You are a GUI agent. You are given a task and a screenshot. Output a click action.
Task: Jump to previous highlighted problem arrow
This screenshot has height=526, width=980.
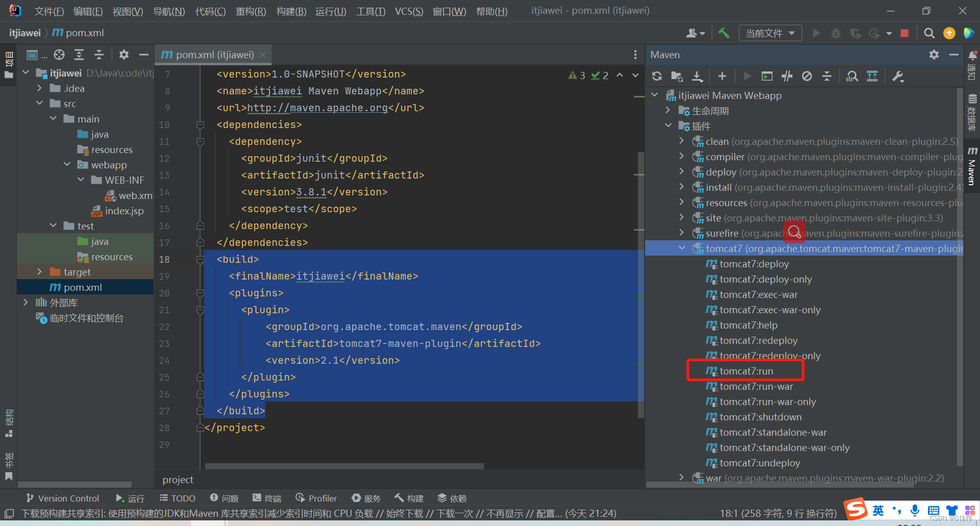620,76
